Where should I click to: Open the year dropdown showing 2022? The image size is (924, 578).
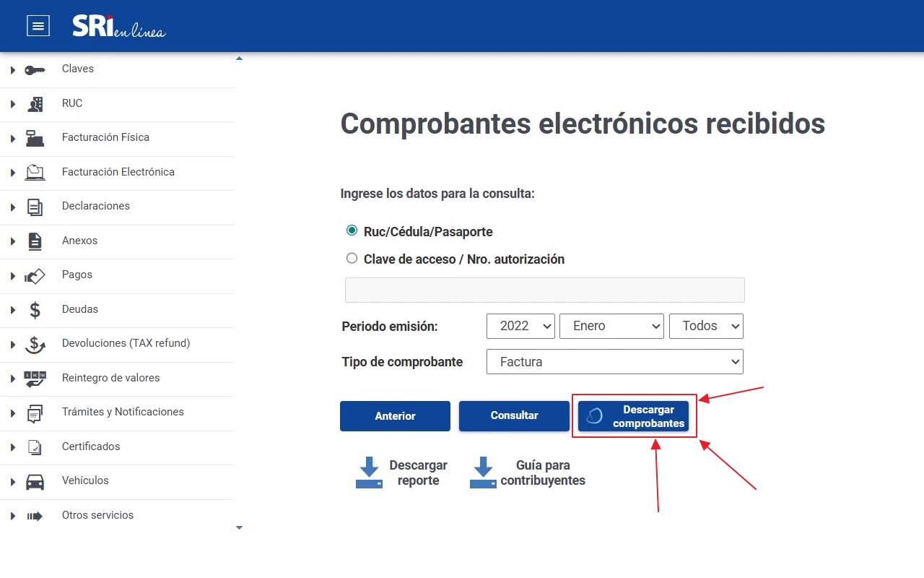(521, 326)
